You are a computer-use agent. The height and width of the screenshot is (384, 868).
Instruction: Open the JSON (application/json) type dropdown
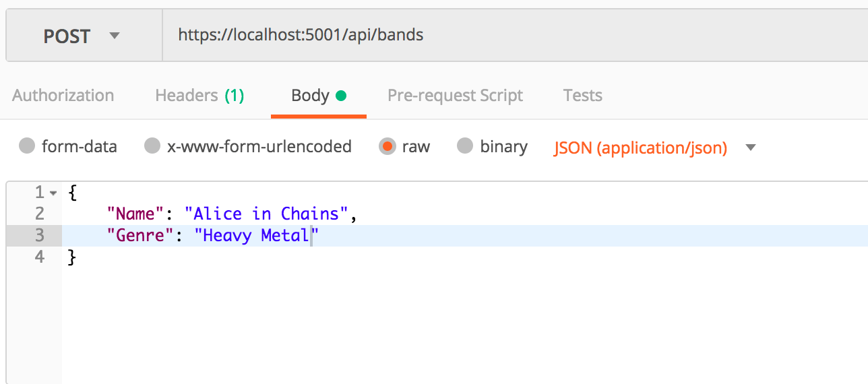click(640, 148)
